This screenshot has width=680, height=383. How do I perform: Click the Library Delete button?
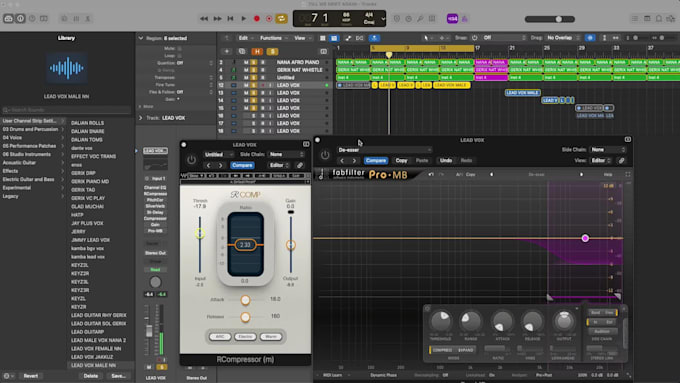click(91, 376)
